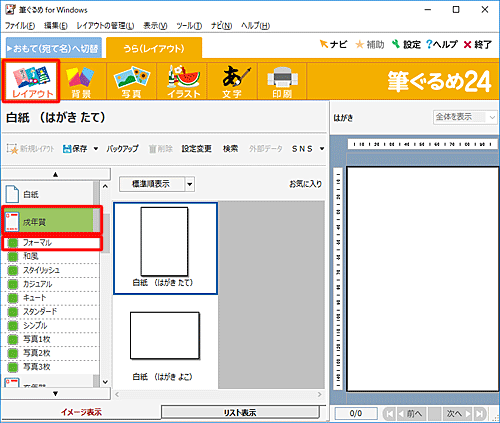Click category list down triangle button
The width and height of the screenshot is (500, 423).
pyautogui.click(x=56, y=394)
